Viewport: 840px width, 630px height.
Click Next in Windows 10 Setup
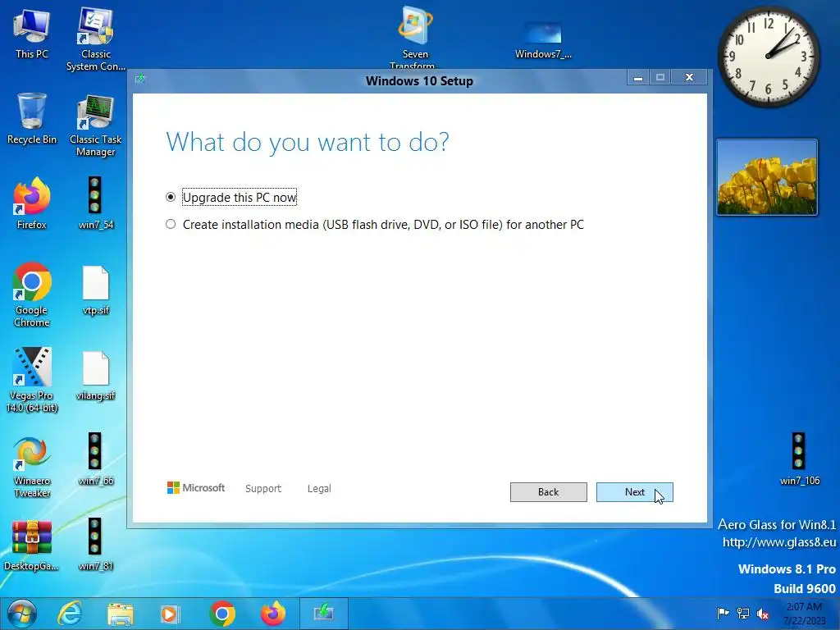pos(634,492)
